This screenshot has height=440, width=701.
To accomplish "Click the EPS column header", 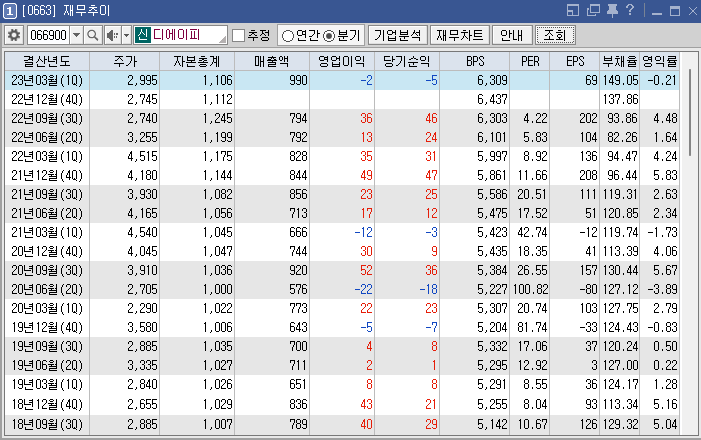I will click(x=575, y=61).
